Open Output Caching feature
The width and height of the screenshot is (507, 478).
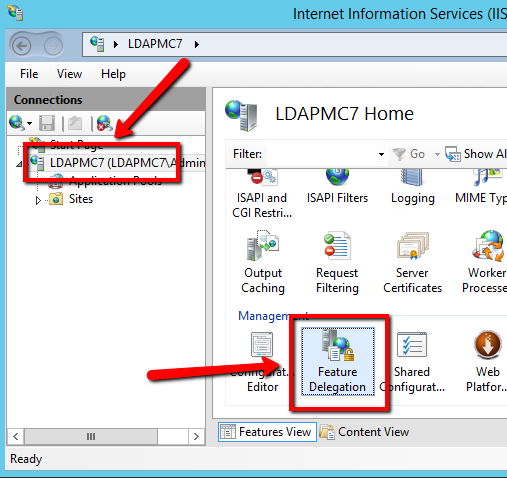point(263,263)
